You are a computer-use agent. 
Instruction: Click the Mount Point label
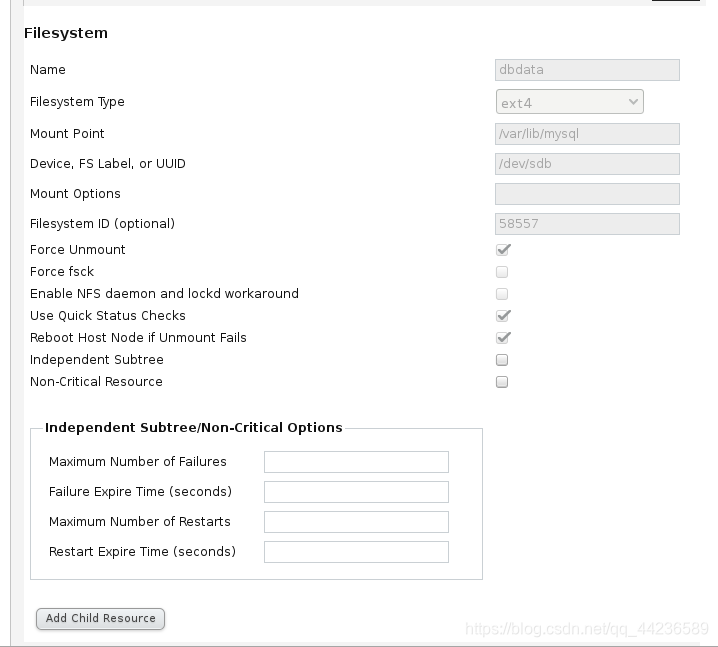coord(67,134)
